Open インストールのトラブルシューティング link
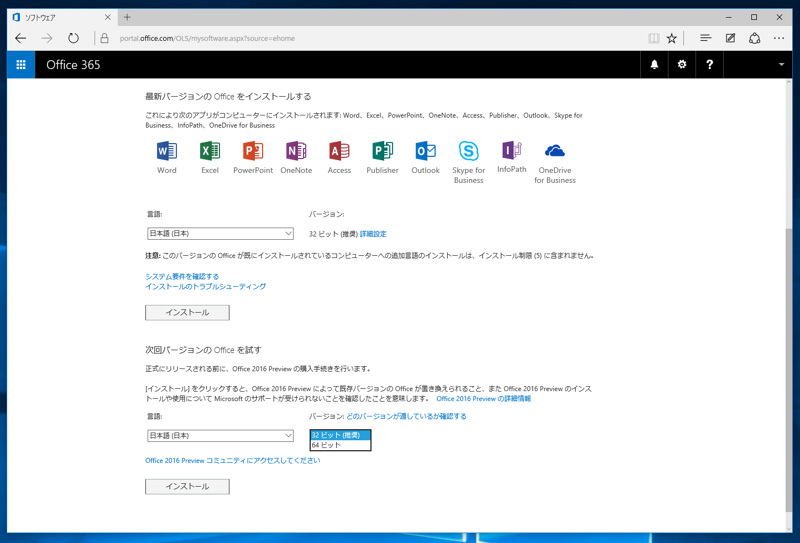The image size is (800, 543). 206,286
